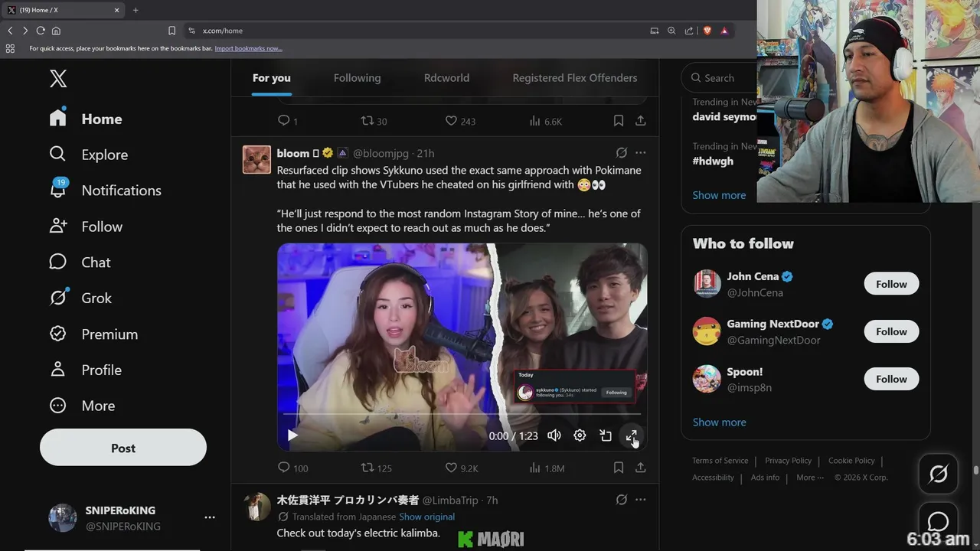Show more trending topics
Viewport: 980px width, 551px height.
click(719, 195)
